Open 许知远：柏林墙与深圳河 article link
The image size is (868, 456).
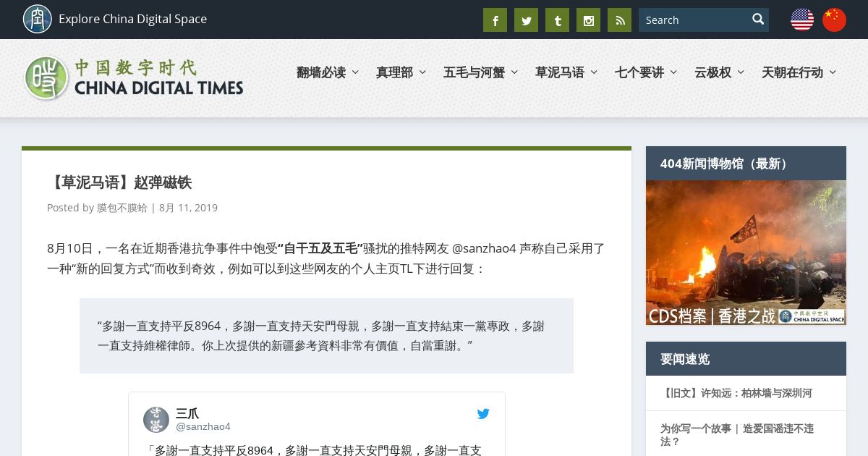point(736,393)
